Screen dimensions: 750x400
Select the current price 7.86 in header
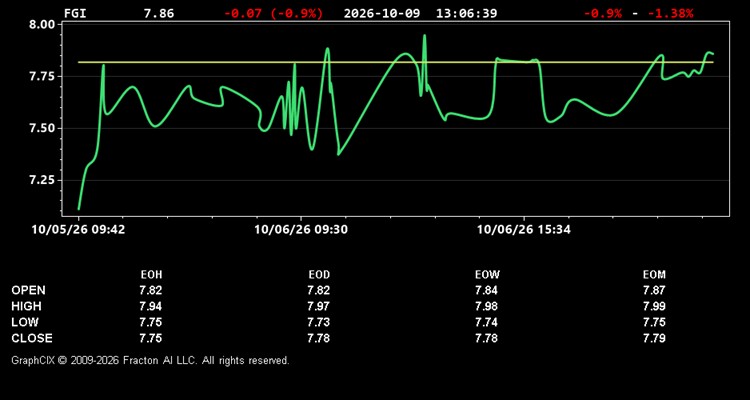point(159,13)
